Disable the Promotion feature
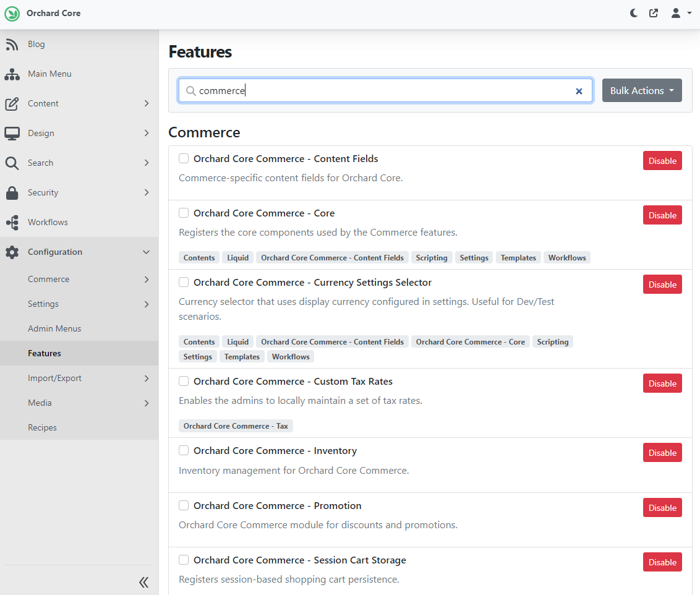700x595 pixels. [x=662, y=508]
